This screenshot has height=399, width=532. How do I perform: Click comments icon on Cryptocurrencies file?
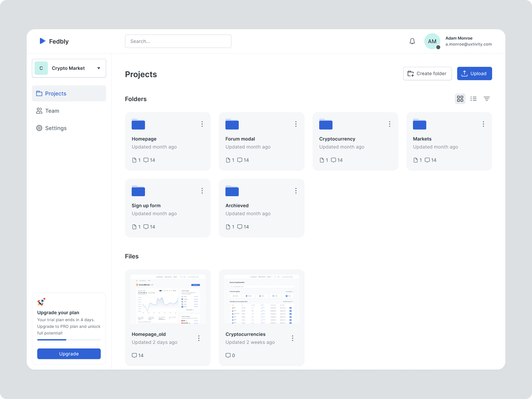[228, 355]
